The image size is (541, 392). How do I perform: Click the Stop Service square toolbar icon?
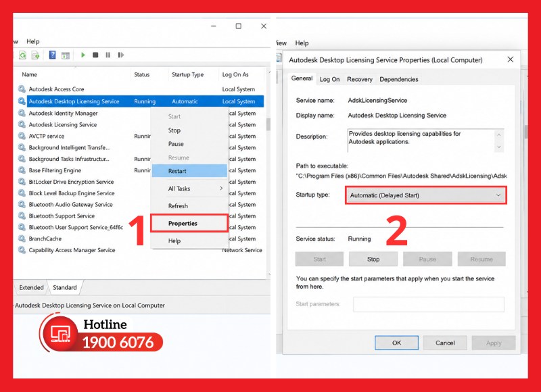point(95,55)
